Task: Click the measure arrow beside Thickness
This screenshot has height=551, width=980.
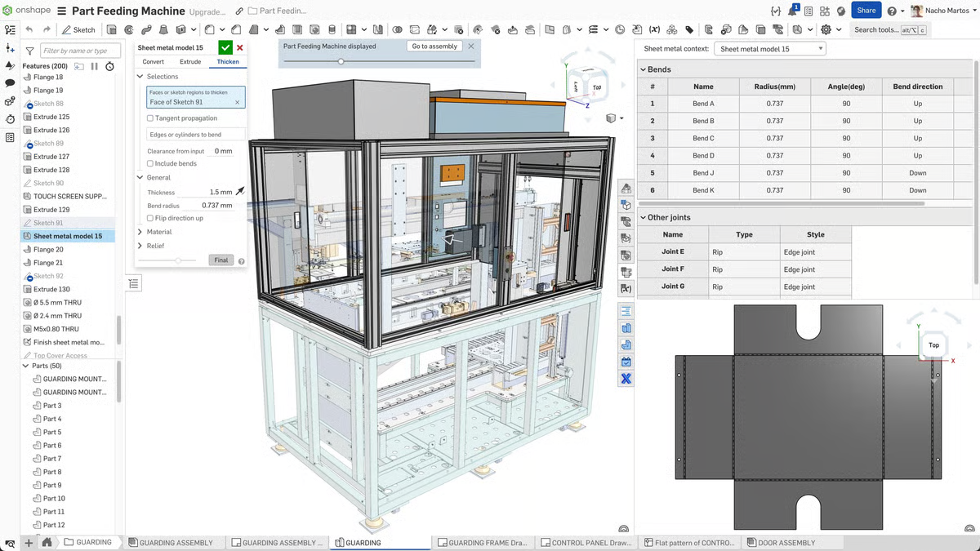Action: pos(240,192)
